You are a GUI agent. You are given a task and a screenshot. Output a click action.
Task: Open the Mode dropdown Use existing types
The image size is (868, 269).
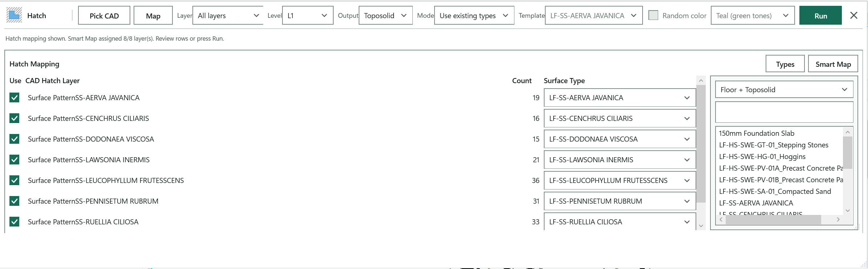pos(474,15)
